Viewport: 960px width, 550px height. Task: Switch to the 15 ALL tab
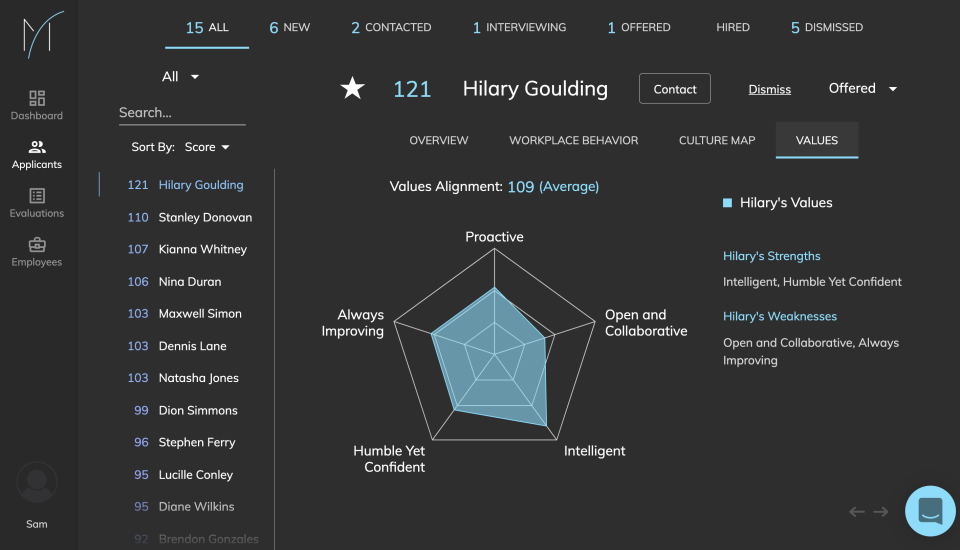pos(207,28)
